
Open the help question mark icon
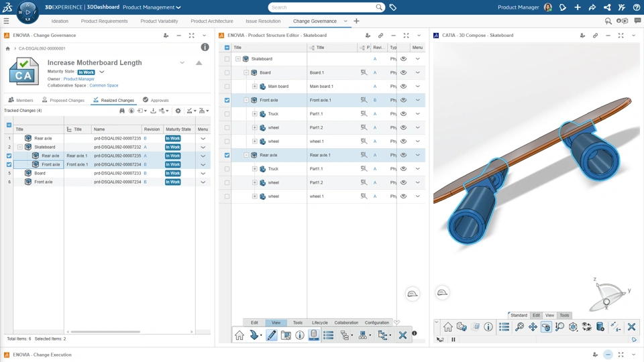pos(637,7)
